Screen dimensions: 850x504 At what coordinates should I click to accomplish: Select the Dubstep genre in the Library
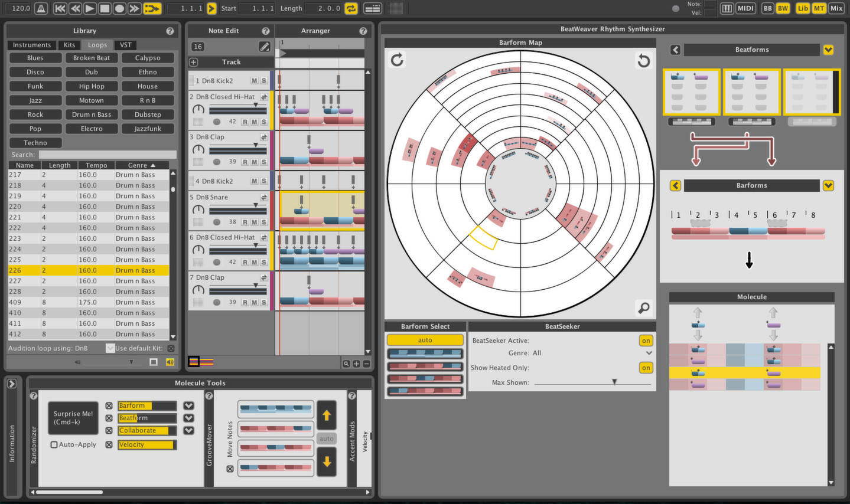[x=147, y=114]
